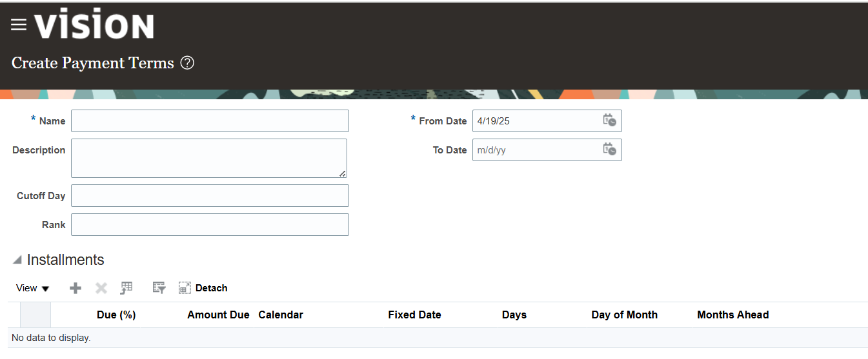Click the Name input field
This screenshot has width=868, height=359.
pos(210,121)
